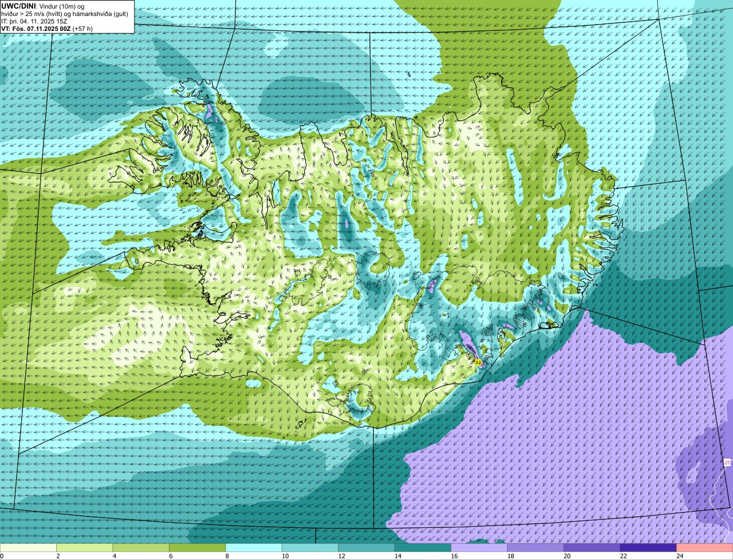Pick the 4–6 m/s green legend segment

[x=141, y=547]
